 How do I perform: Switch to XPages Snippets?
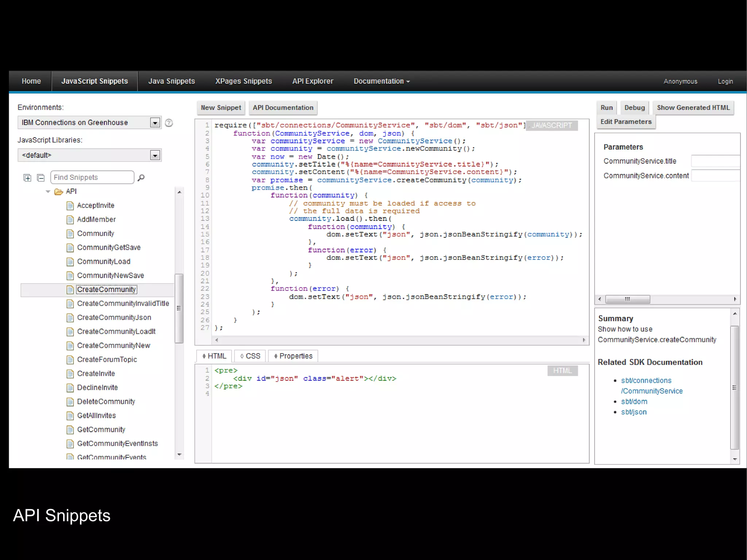coord(243,81)
